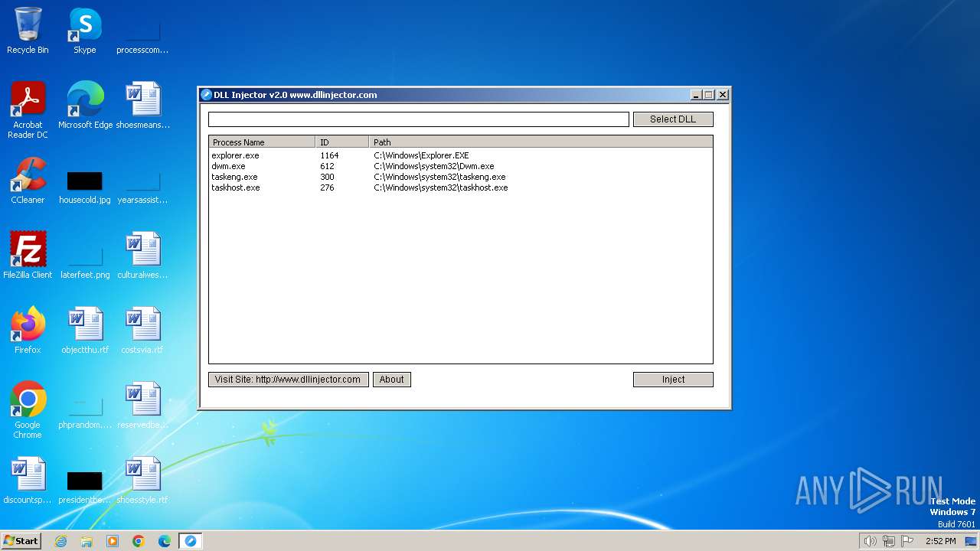Sort by ID column header
Image resolution: width=980 pixels, height=551 pixels.
point(342,142)
